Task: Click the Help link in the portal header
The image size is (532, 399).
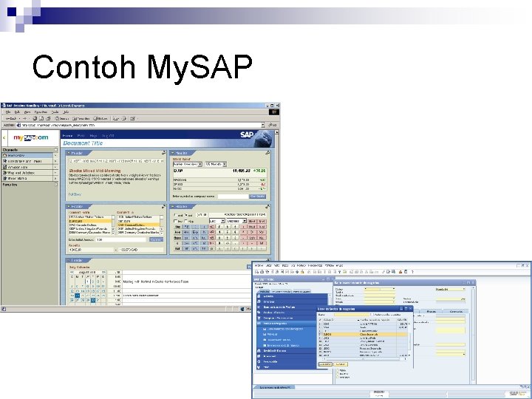Action: 93,136
